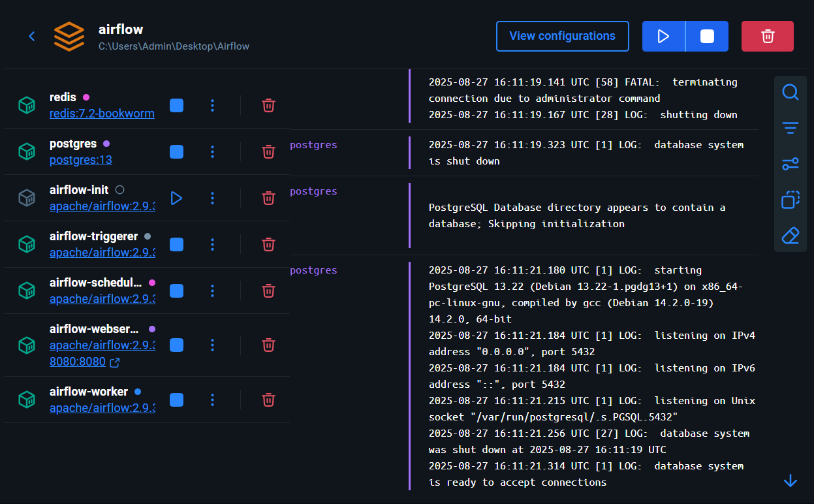
Task: Delete the airflow stack with red trash button
Action: click(x=768, y=36)
